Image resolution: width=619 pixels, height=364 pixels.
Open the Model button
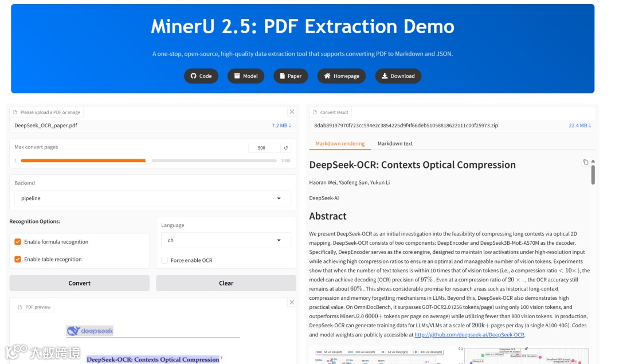click(x=245, y=76)
